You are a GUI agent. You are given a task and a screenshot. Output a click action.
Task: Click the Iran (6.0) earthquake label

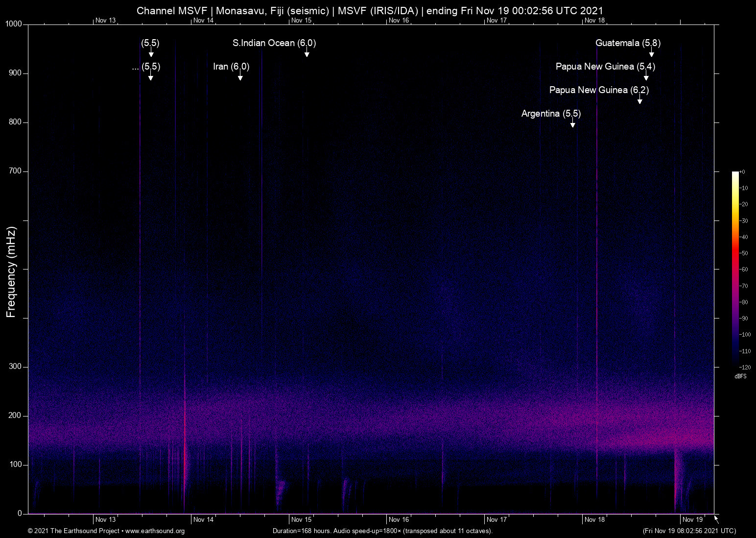tap(231, 67)
